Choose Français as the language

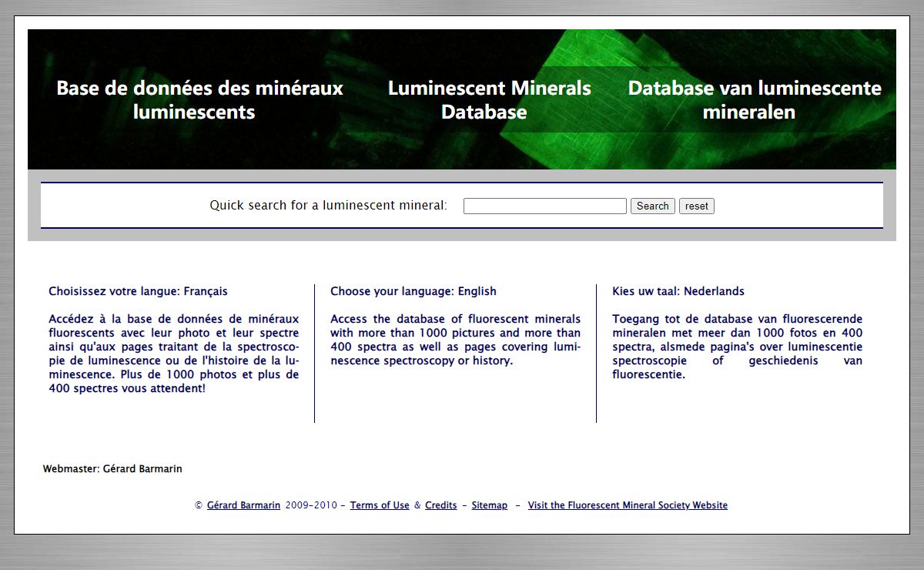(138, 291)
